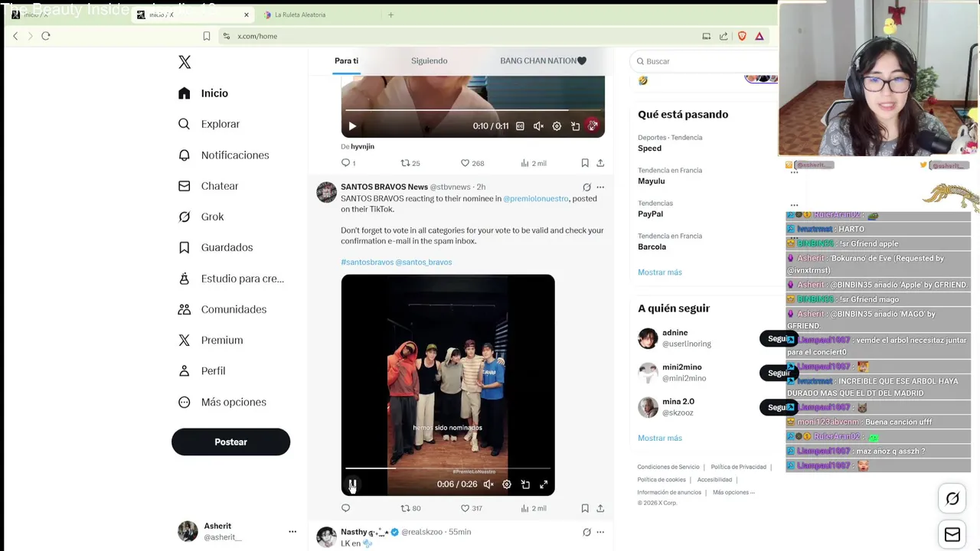This screenshot has width=980, height=551.
Task: Like the post with 268 likes
Action: point(472,163)
